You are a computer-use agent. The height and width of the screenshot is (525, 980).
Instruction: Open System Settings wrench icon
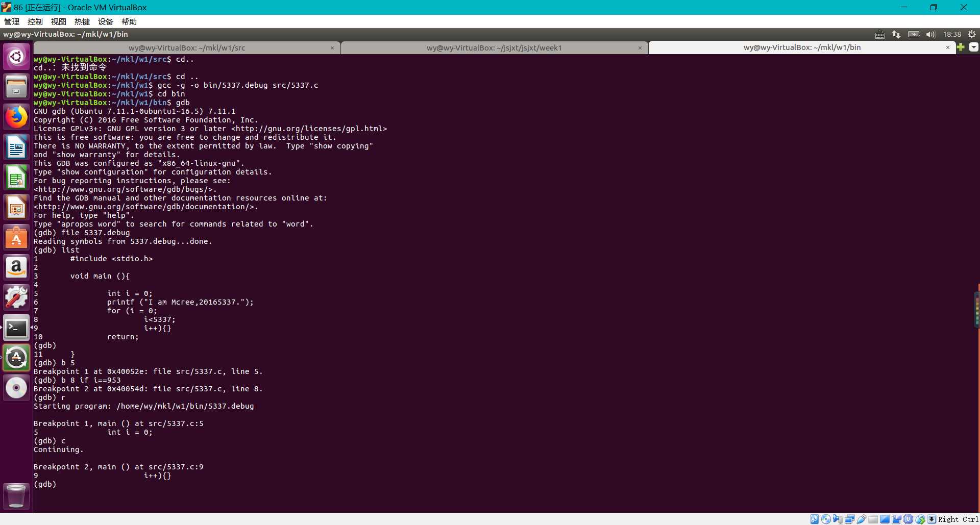pos(16,297)
